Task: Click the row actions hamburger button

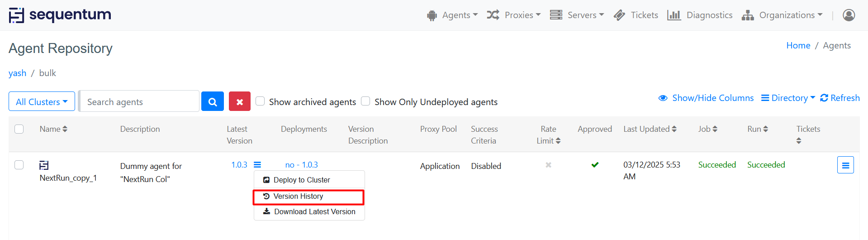Action: coord(845,165)
